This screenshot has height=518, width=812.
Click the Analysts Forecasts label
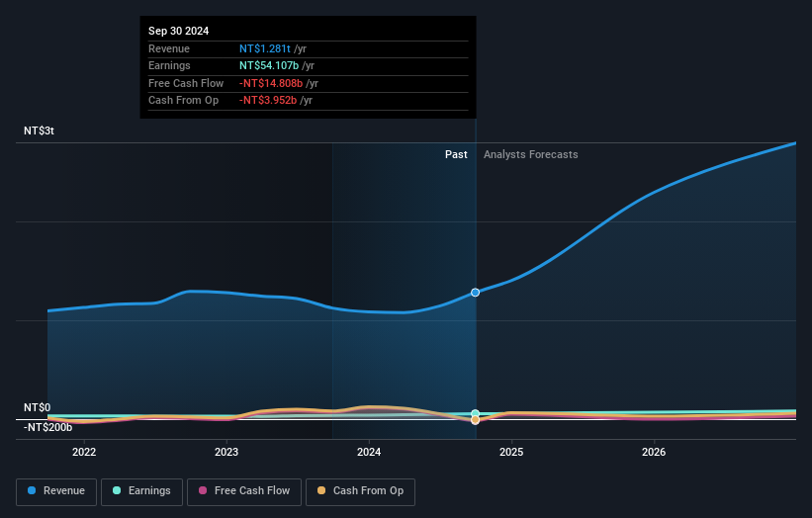click(x=531, y=154)
